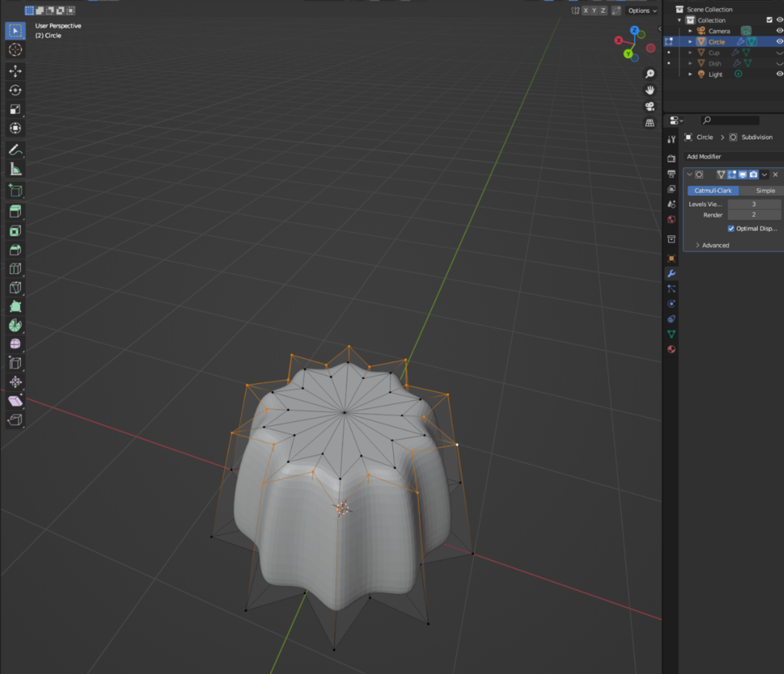784x674 pixels.
Task: Select the Rip Region tool
Action: point(16,420)
